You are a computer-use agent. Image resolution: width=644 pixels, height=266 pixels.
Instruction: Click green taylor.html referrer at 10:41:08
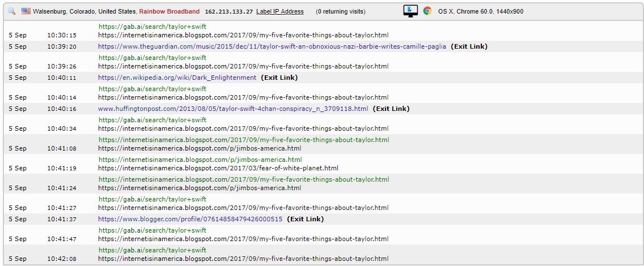point(244,140)
